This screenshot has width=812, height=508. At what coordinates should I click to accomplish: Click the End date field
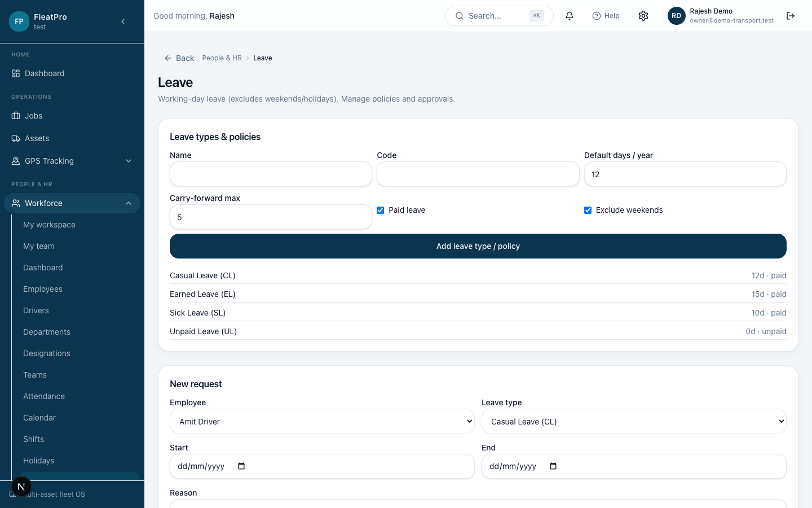pyautogui.click(x=634, y=466)
